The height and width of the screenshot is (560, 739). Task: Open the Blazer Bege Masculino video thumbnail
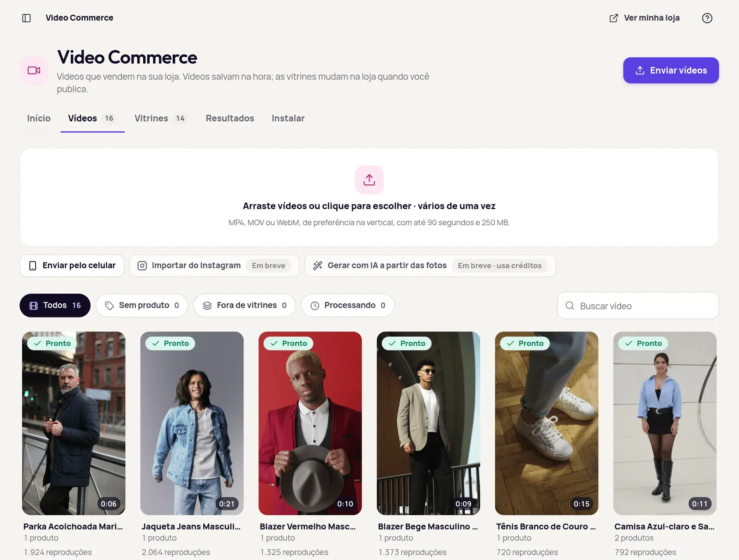click(429, 423)
